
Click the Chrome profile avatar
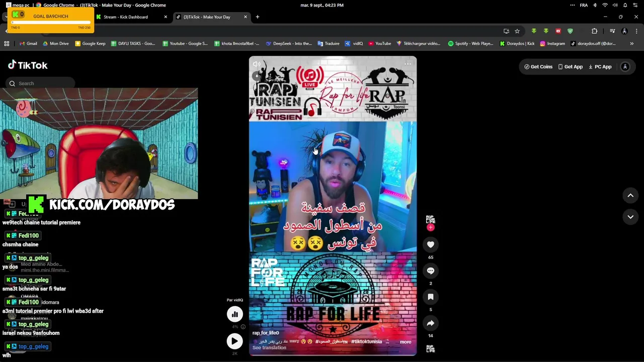point(624,31)
